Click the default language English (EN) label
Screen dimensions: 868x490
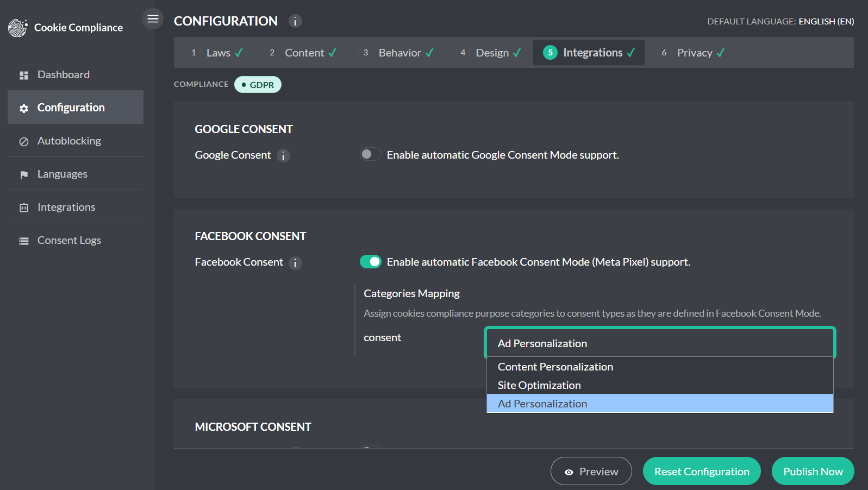point(826,21)
